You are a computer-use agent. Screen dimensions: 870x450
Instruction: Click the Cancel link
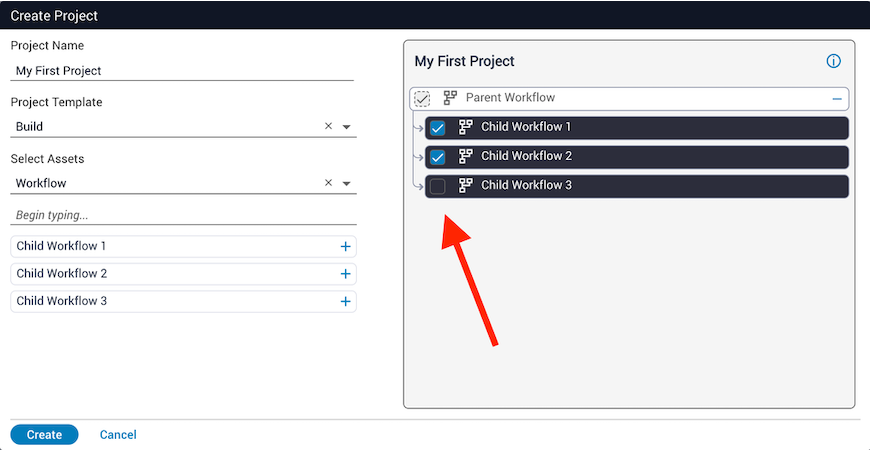[118, 435]
